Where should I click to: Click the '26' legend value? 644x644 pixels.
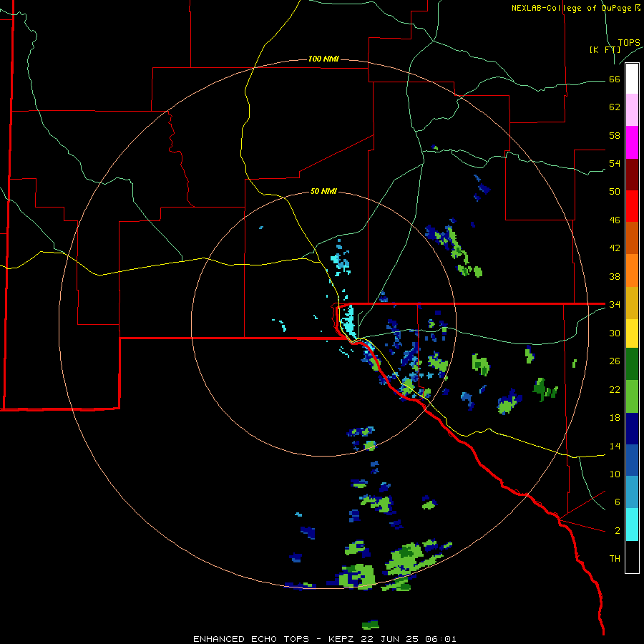[615, 361]
